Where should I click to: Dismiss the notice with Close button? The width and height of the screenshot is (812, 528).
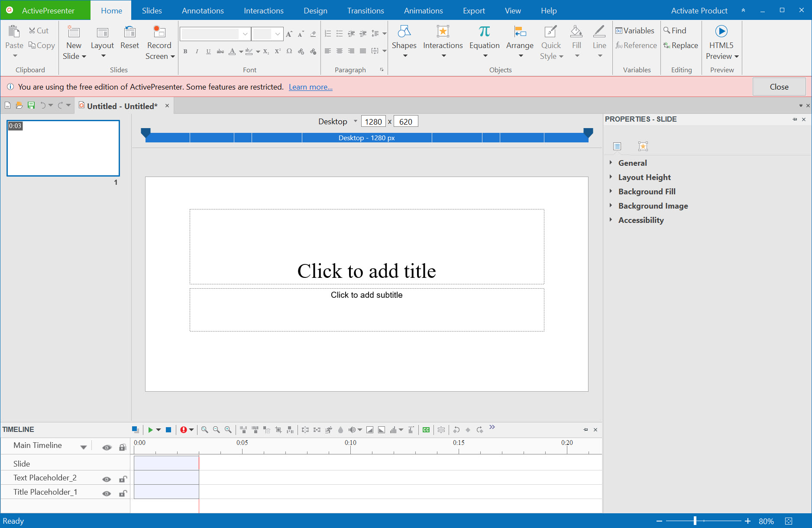coord(779,87)
